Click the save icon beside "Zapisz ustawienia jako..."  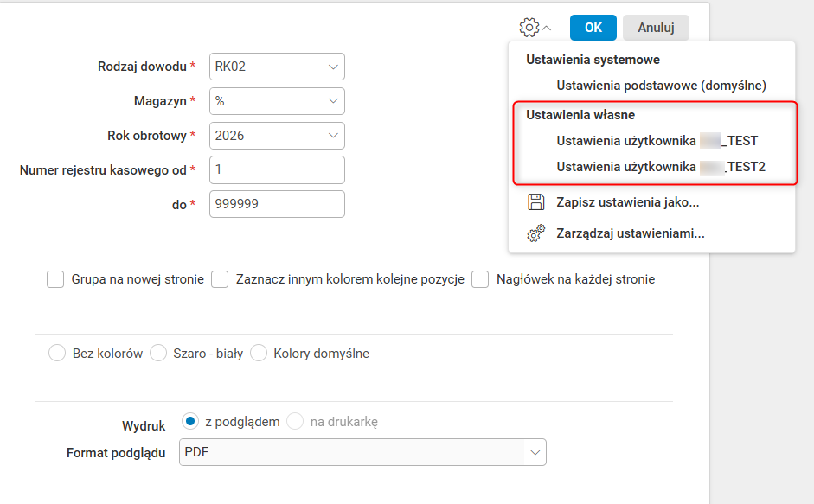536,200
